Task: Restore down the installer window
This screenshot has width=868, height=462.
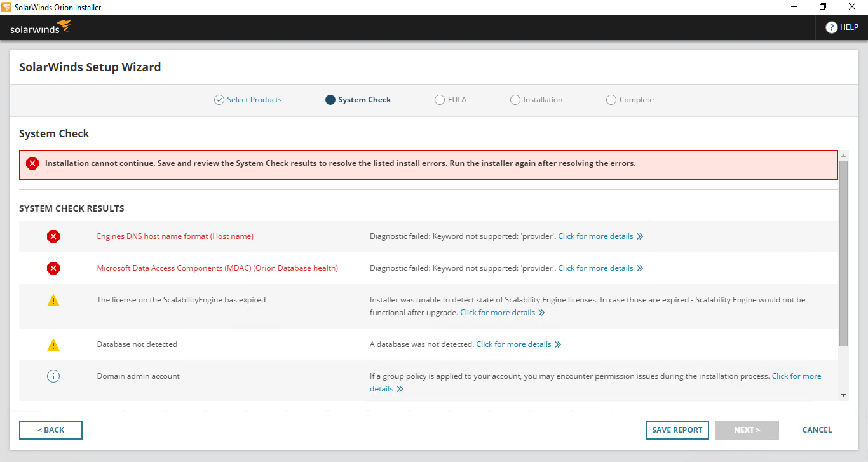Action: [x=823, y=7]
